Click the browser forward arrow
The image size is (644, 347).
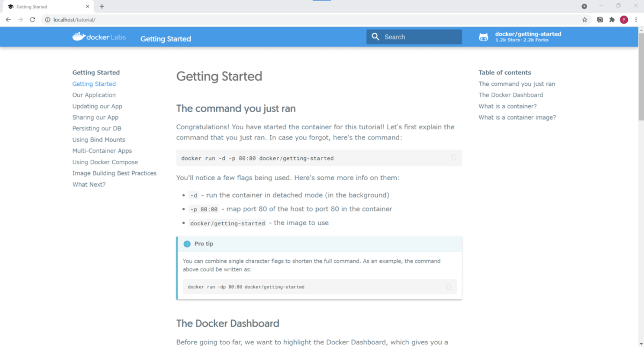(x=20, y=19)
